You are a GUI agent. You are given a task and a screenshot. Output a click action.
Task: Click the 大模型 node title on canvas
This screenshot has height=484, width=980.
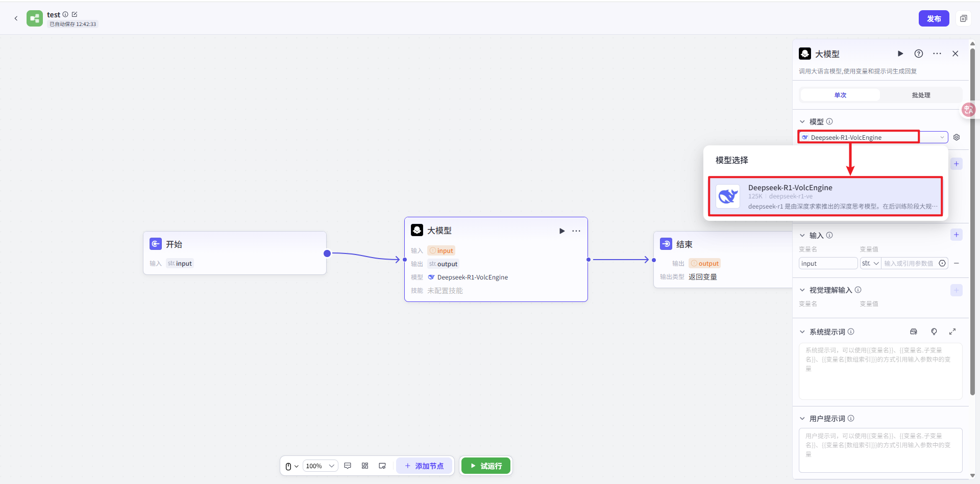[439, 231]
